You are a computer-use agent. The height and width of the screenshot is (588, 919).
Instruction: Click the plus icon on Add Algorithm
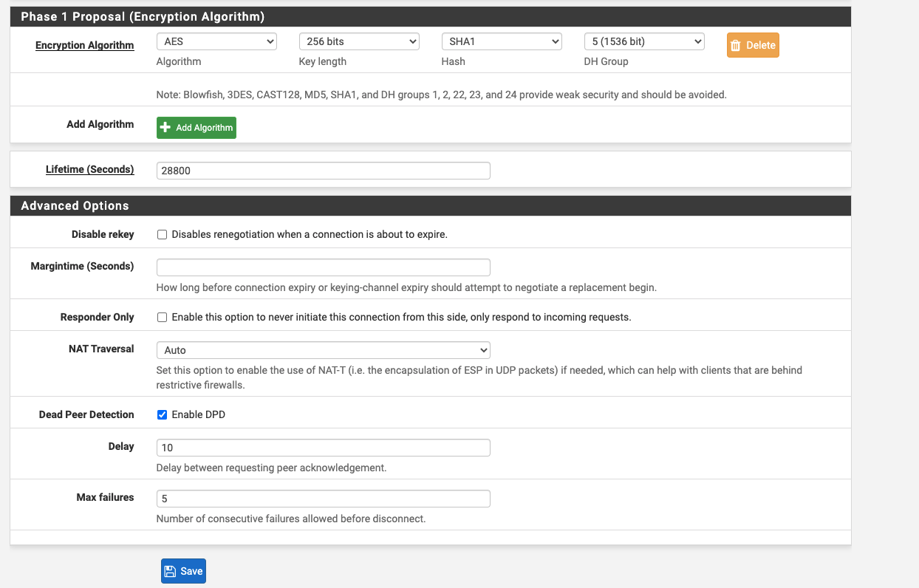[x=165, y=127]
